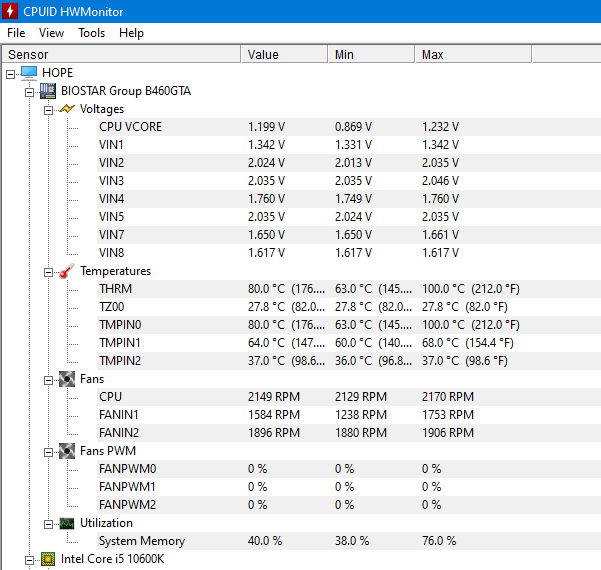
Task: Select the System Memory row
Action: pyautogui.click(x=349, y=541)
